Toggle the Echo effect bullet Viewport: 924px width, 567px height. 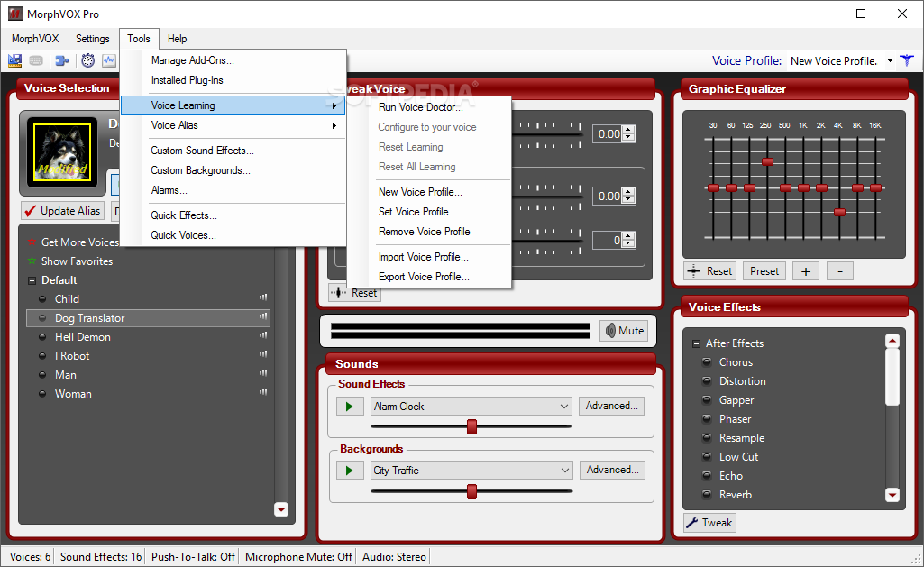point(707,475)
